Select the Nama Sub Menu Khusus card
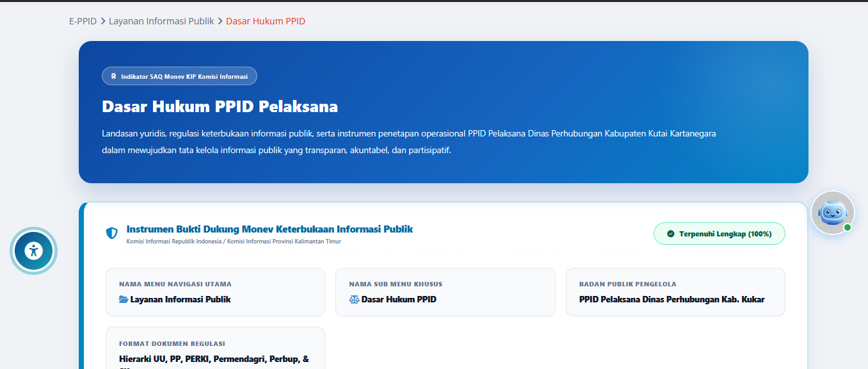The height and width of the screenshot is (369, 868). (x=446, y=292)
